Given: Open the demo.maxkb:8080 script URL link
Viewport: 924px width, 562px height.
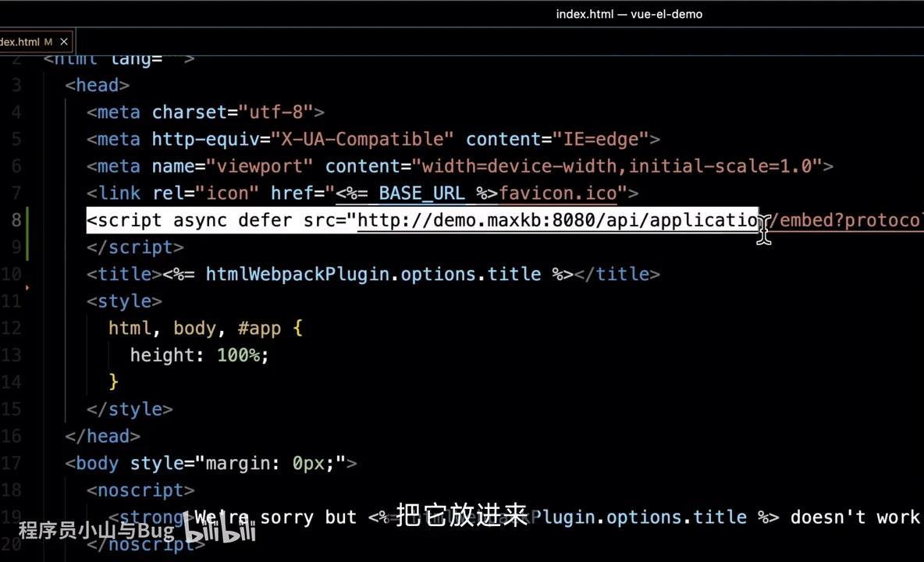Looking at the screenshot, I should pyautogui.click(x=641, y=220).
